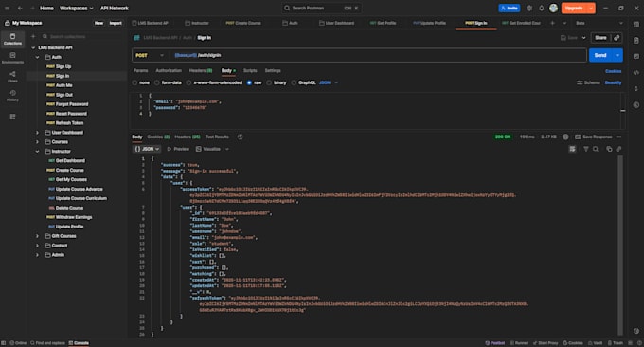Click the New button
The width and height of the screenshot is (644, 347).
click(x=99, y=23)
